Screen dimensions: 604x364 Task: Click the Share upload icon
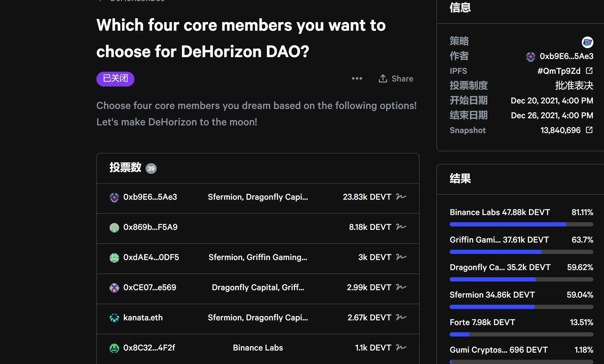click(383, 78)
